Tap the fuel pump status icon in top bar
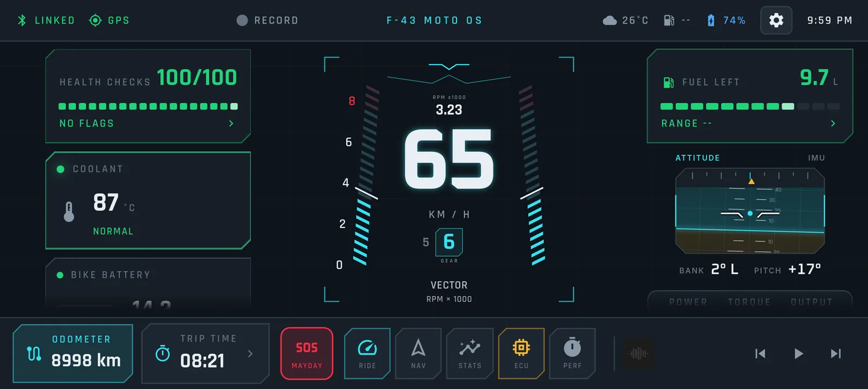 [669, 21]
